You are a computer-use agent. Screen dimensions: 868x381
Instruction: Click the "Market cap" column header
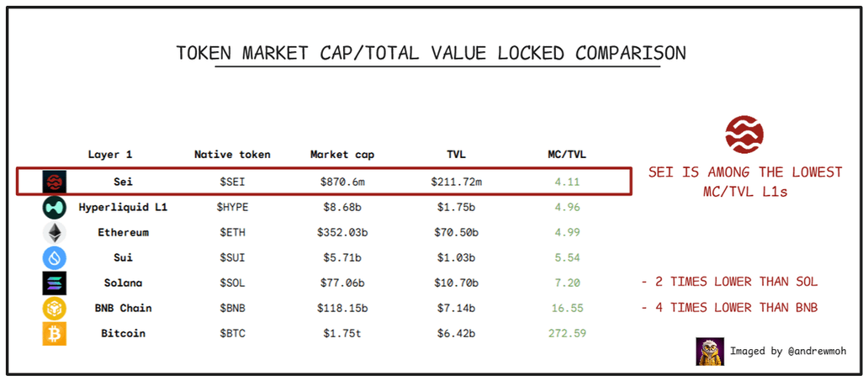[342, 155]
